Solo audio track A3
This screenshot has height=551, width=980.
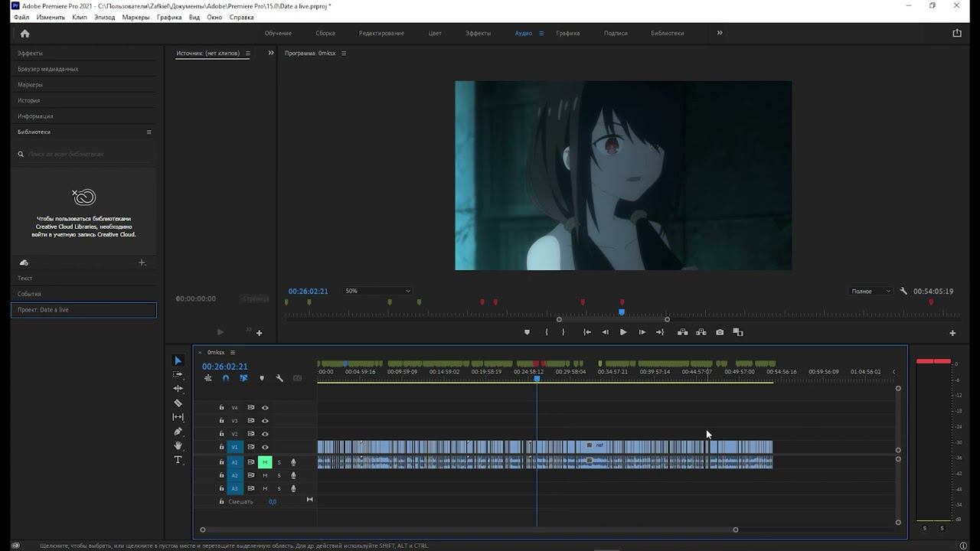click(279, 488)
